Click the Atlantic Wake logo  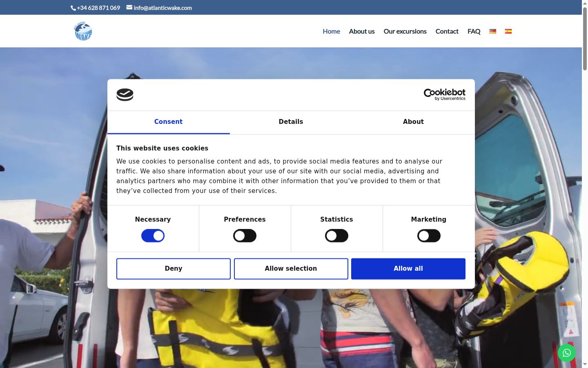coord(83,31)
